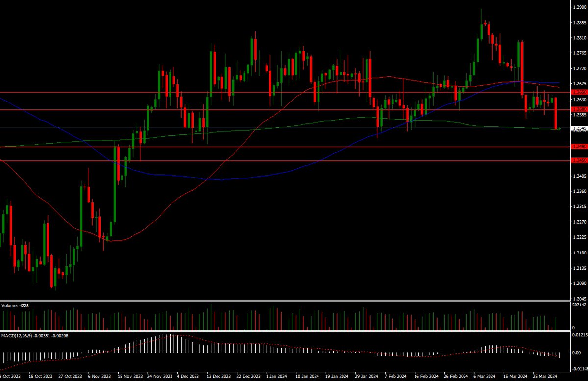Click the 29 Jan 2024 date label

tap(366, 377)
